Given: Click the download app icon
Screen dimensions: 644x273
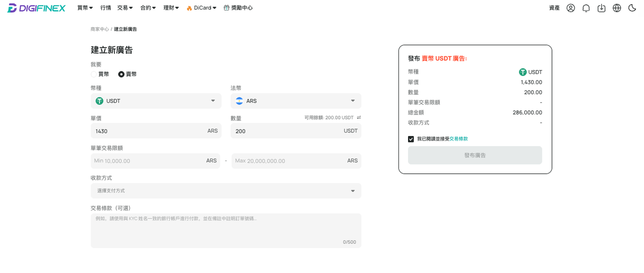Looking at the screenshot, I should point(601,8).
